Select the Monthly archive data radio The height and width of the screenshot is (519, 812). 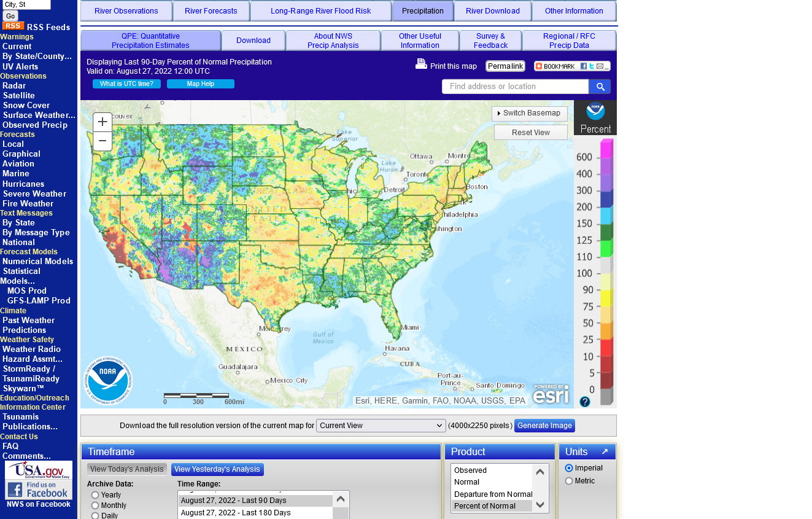pos(95,505)
